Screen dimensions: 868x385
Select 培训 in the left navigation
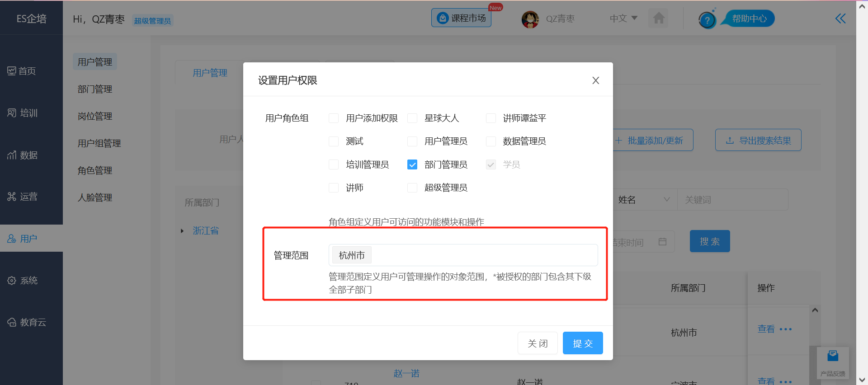tap(23, 113)
